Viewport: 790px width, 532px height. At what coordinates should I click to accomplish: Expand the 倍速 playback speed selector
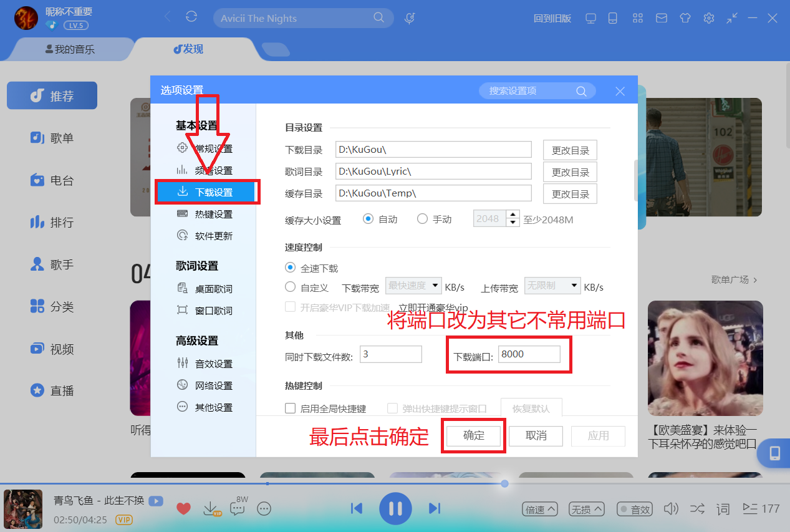click(539, 509)
